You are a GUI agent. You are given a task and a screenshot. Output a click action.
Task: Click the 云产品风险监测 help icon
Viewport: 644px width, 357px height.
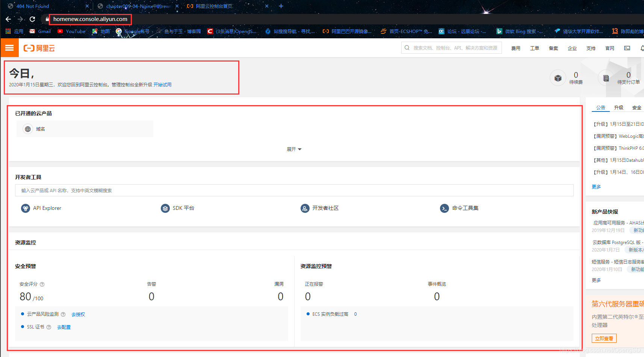point(63,315)
